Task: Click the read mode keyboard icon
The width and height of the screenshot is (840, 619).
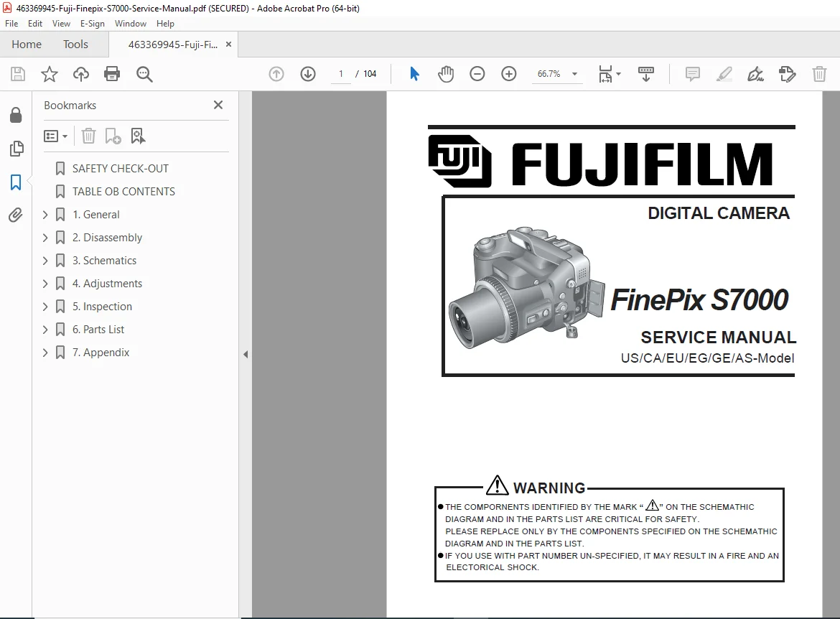Action: 646,74
